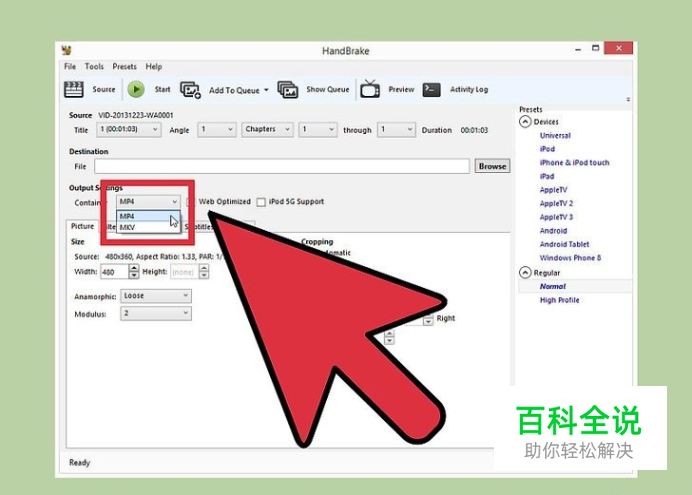This screenshot has height=495, width=692.
Task: Toggle the Web Optimized checkbox
Action: pyautogui.click(x=190, y=202)
